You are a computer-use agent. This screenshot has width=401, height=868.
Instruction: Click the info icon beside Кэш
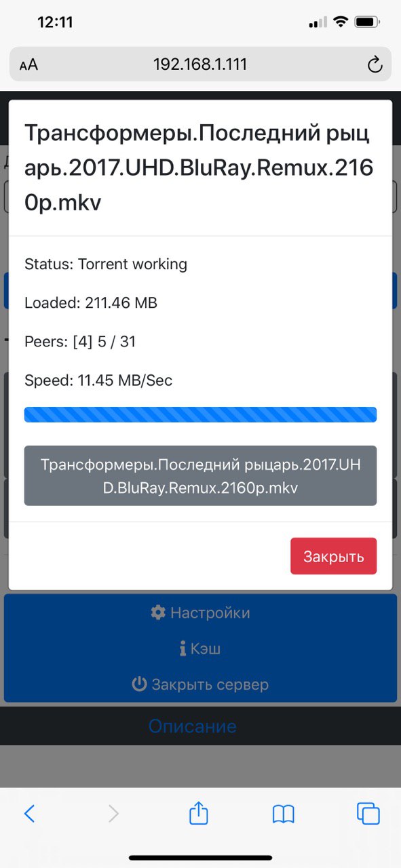coord(183,649)
